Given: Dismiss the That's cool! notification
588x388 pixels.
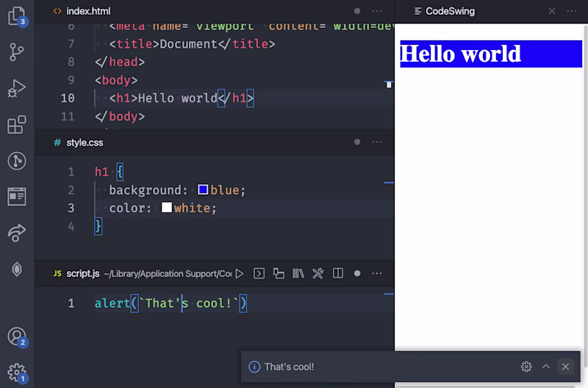Looking at the screenshot, I should coord(565,367).
